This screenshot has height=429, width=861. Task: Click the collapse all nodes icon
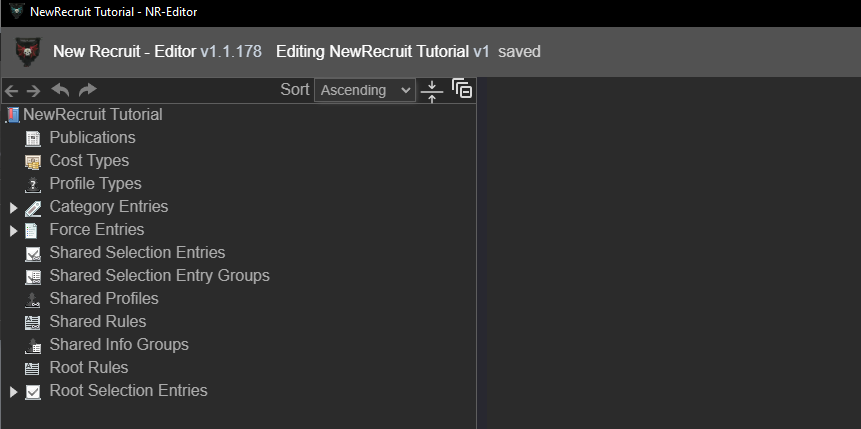tap(432, 91)
